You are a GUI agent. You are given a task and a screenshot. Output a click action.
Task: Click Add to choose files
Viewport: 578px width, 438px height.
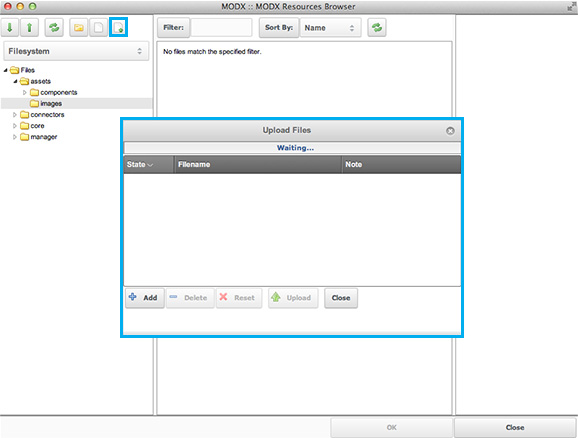click(x=144, y=298)
